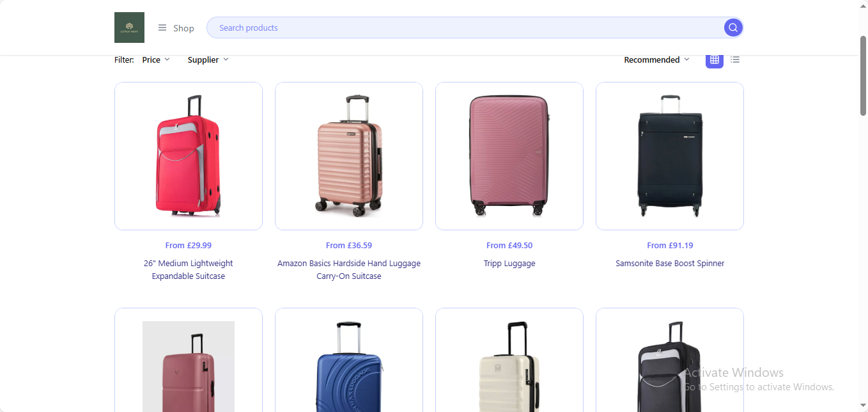Open the hamburger Shop menu icon

[162, 28]
